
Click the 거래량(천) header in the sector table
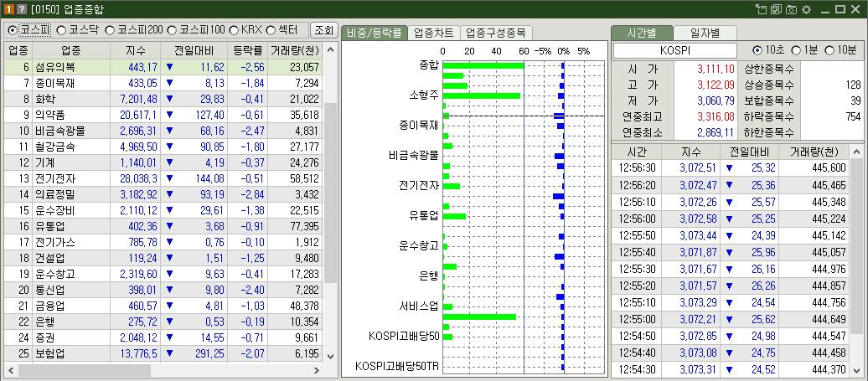tap(295, 51)
